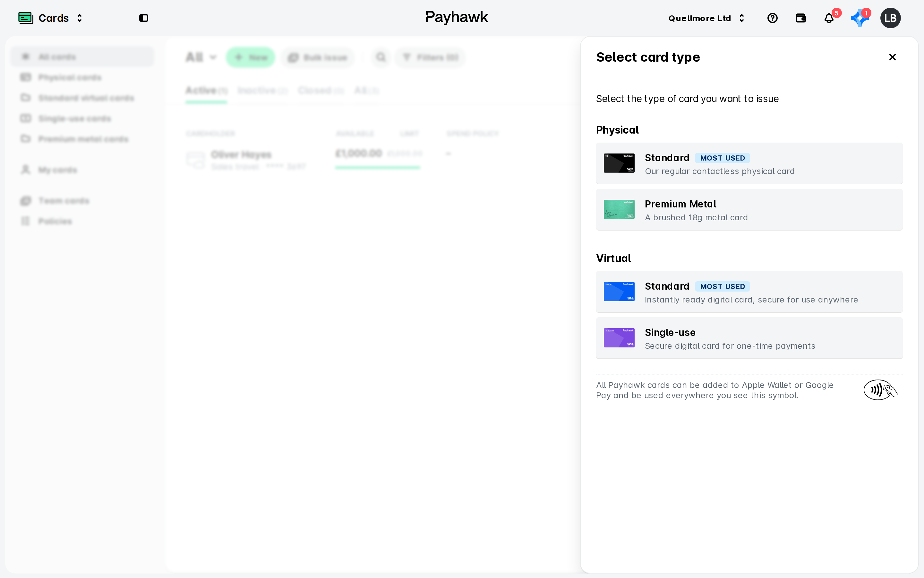Click the blurred Bulk issue button
This screenshot has width=924, height=578.
(318, 57)
